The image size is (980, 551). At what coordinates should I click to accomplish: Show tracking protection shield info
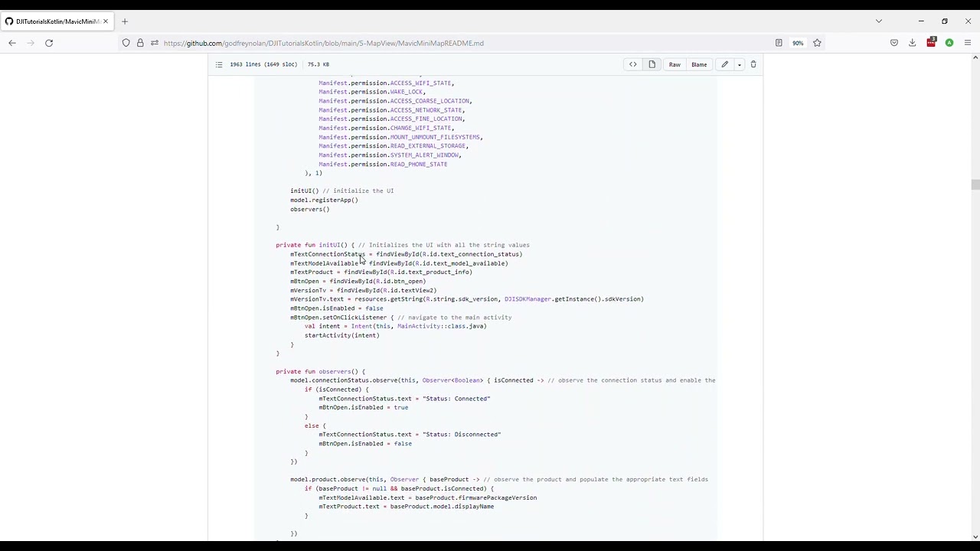[126, 43]
